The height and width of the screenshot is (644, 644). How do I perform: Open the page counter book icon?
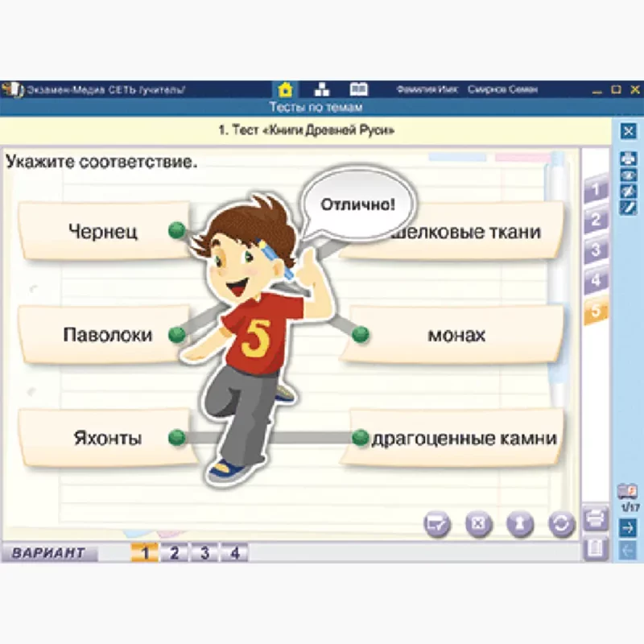pos(627,491)
